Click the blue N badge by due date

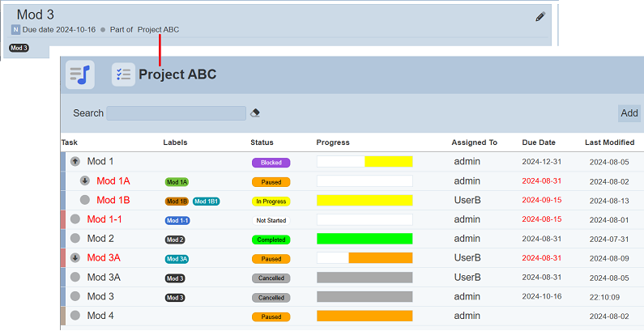pos(15,30)
